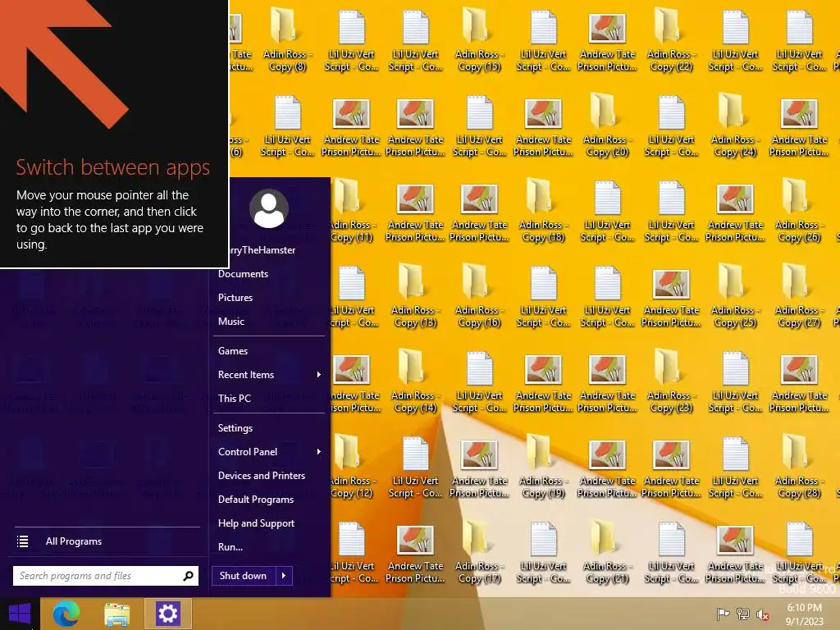
Task: Expand the Control Panel submenu arrow
Action: point(319,452)
